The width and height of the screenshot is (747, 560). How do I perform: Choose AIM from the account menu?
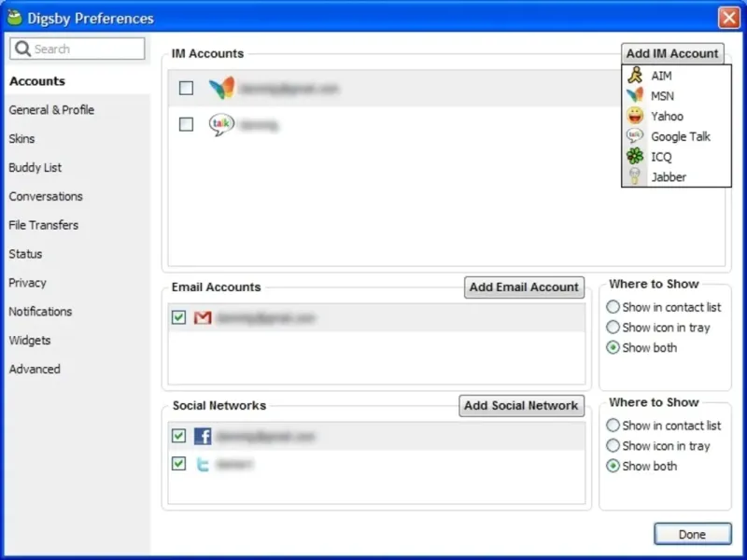[676, 76]
